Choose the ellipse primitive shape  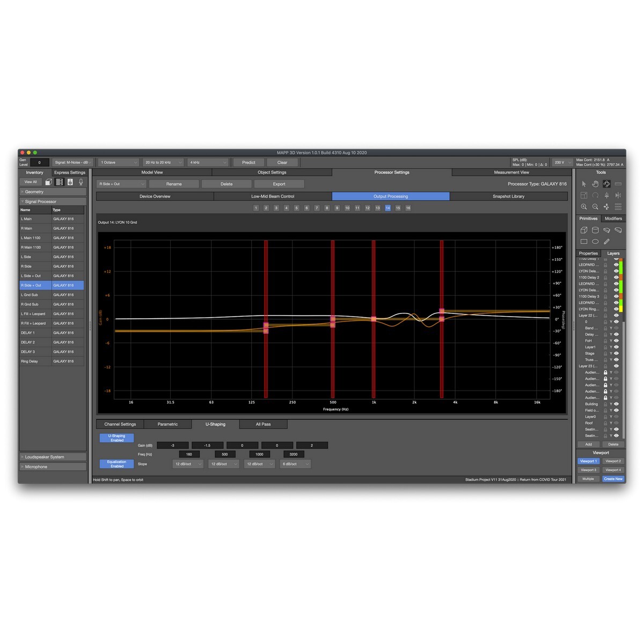[x=595, y=241]
